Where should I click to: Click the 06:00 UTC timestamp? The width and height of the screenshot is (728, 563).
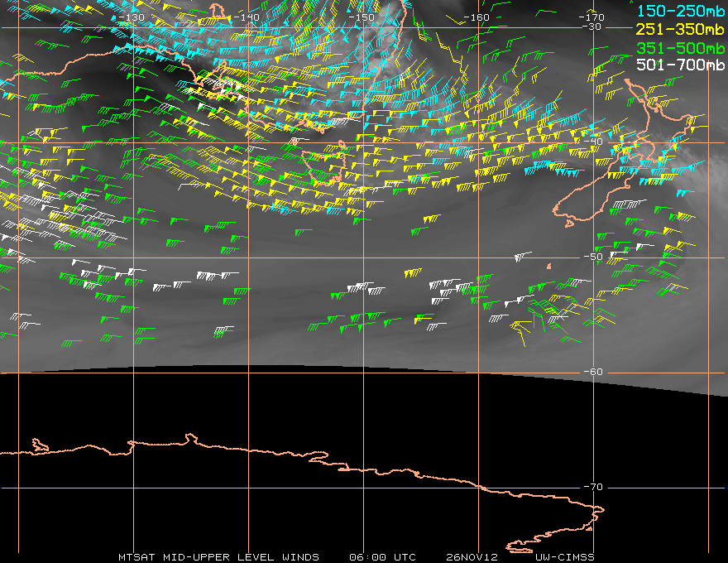point(382,557)
